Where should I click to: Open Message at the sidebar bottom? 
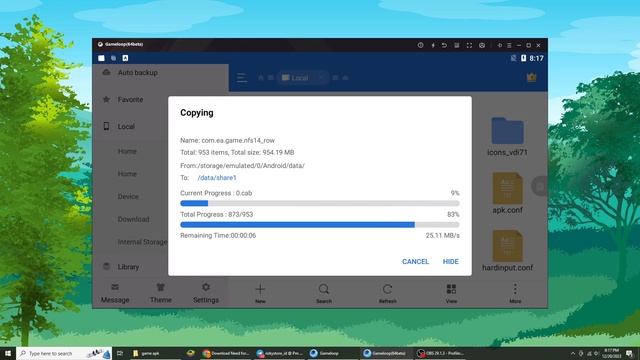tap(115, 293)
